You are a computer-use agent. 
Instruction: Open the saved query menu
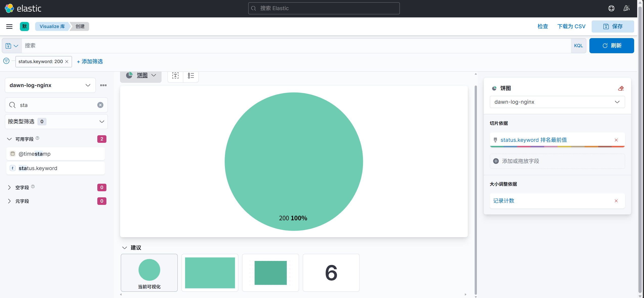coord(12,46)
